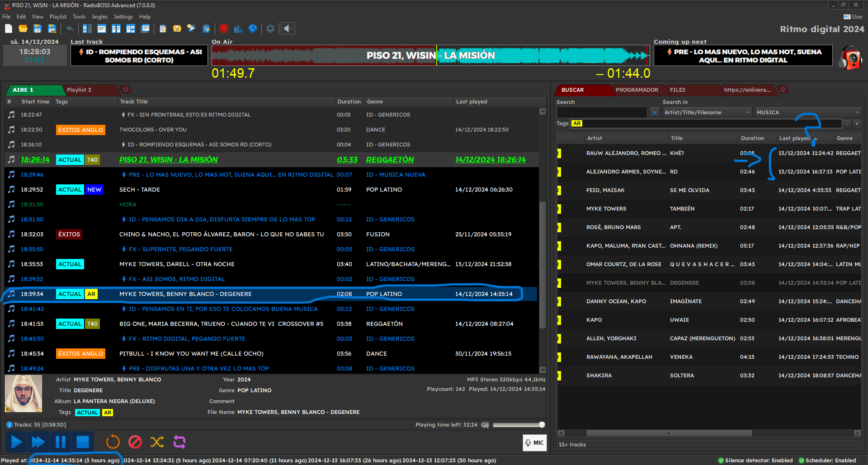Click the tags ellipsis button
868x465 pixels.
[x=847, y=123]
